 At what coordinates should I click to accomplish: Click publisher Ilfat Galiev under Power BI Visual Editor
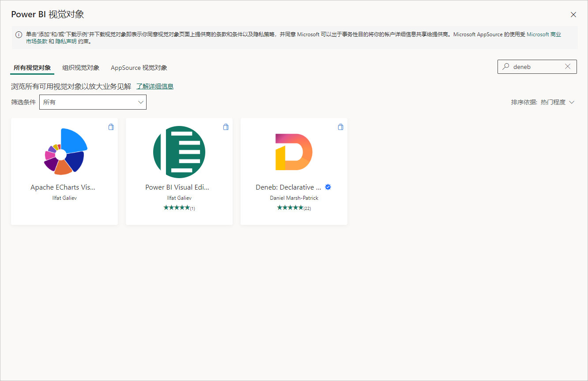coord(179,198)
